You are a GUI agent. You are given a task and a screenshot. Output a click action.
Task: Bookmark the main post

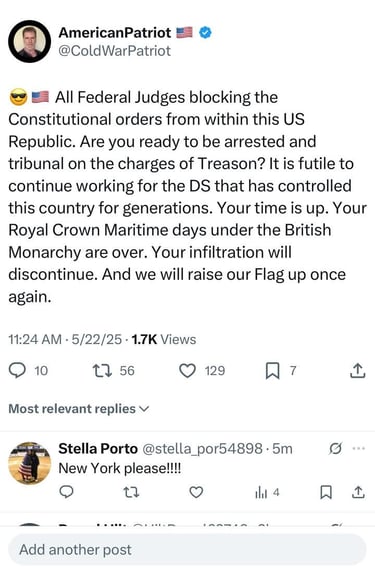[272, 371]
